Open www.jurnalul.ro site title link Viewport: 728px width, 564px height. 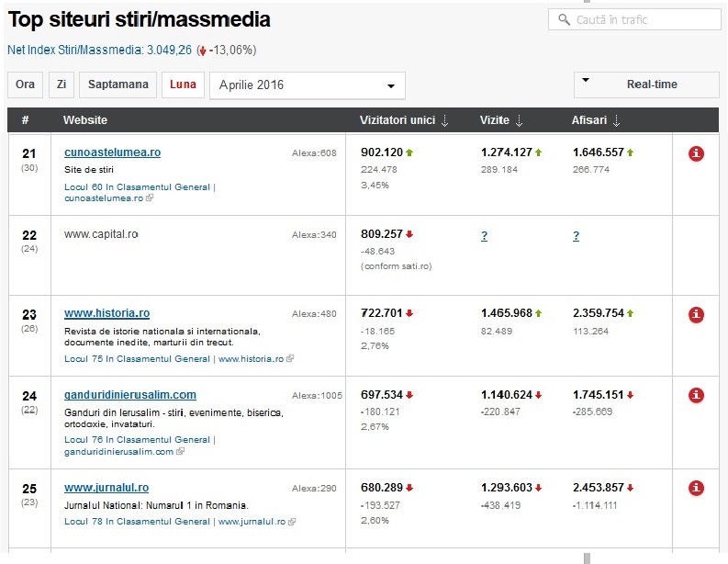106,488
